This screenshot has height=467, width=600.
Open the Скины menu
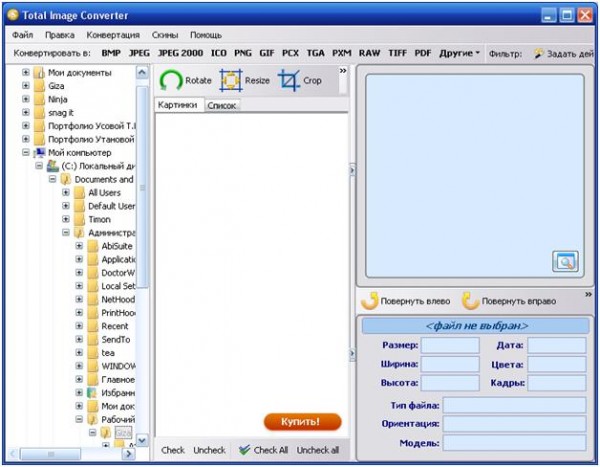165,35
